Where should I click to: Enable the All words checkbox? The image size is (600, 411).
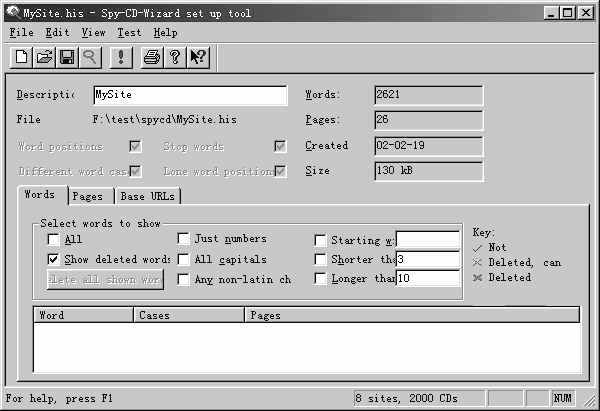(x=54, y=240)
